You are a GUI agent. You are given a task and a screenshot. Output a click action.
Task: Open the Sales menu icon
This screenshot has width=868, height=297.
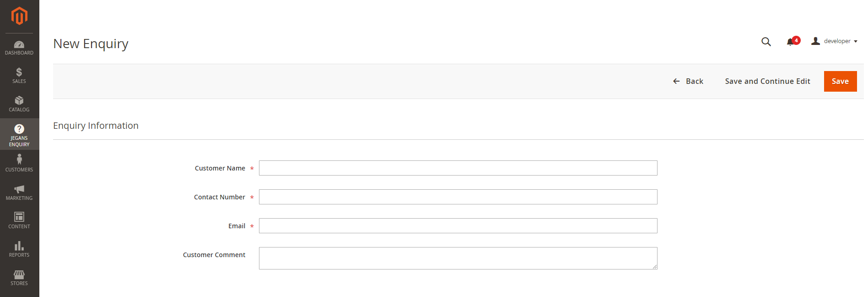point(19,75)
